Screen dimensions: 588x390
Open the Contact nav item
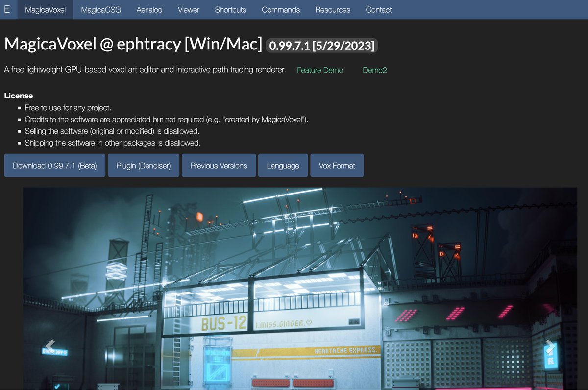click(x=379, y=9)
